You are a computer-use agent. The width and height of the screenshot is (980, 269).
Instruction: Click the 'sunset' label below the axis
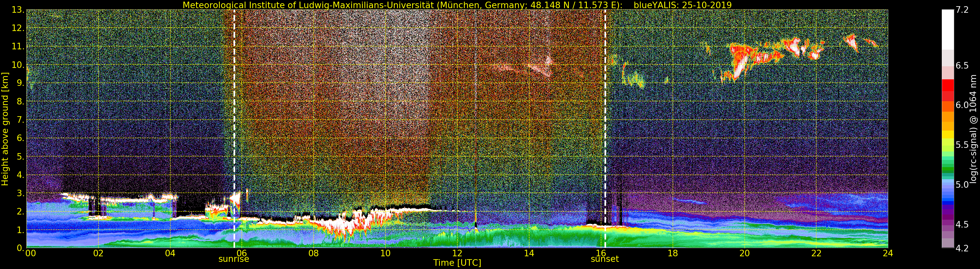pyautogui.click(x=604, y=259)
